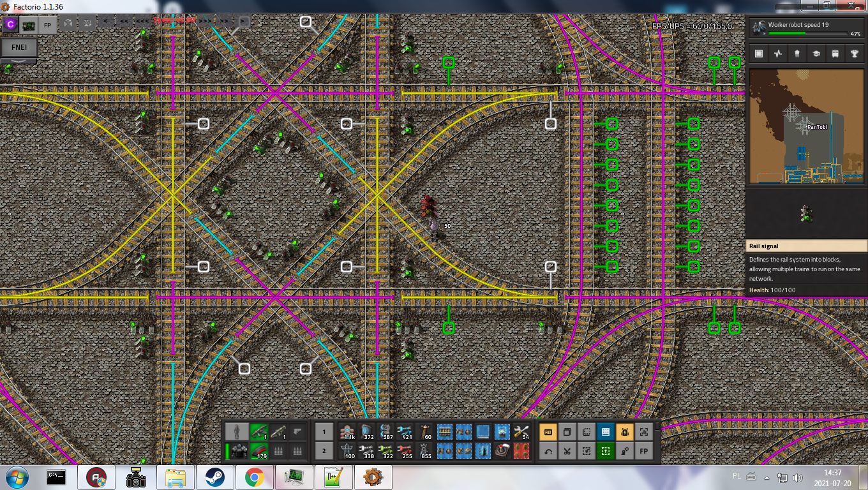Image resolution: width=868 pixels, height=490 pixels.
Task: Select quickbar item with count 855
Action: [x=425, y=451]
